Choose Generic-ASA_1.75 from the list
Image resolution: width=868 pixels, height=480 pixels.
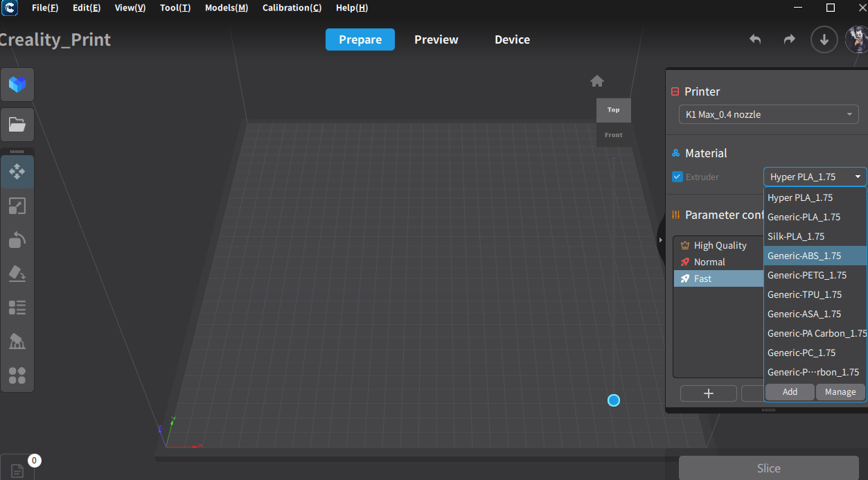click(815, 314)
